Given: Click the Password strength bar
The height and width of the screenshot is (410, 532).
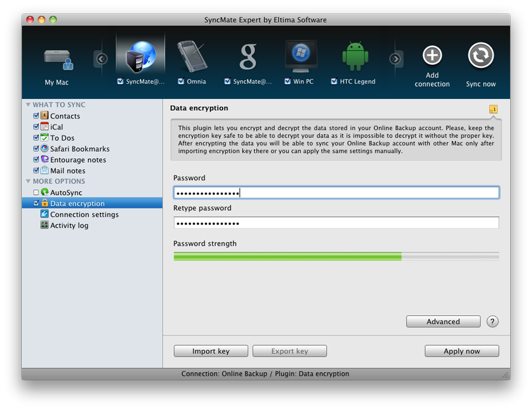Looking at the screenshot, I should pos(336,256).
